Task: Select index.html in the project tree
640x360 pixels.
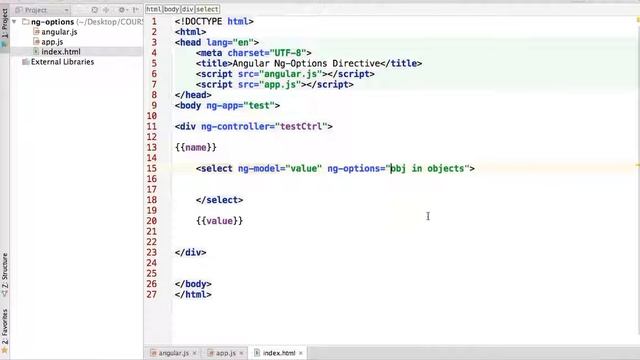Action: click(61, 52)
